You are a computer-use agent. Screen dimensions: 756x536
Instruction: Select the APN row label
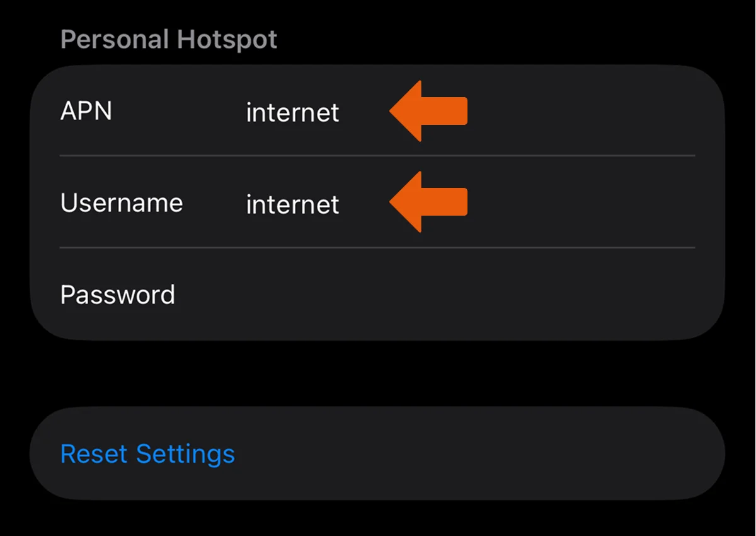pyautogui.click(x=86, y=112)
